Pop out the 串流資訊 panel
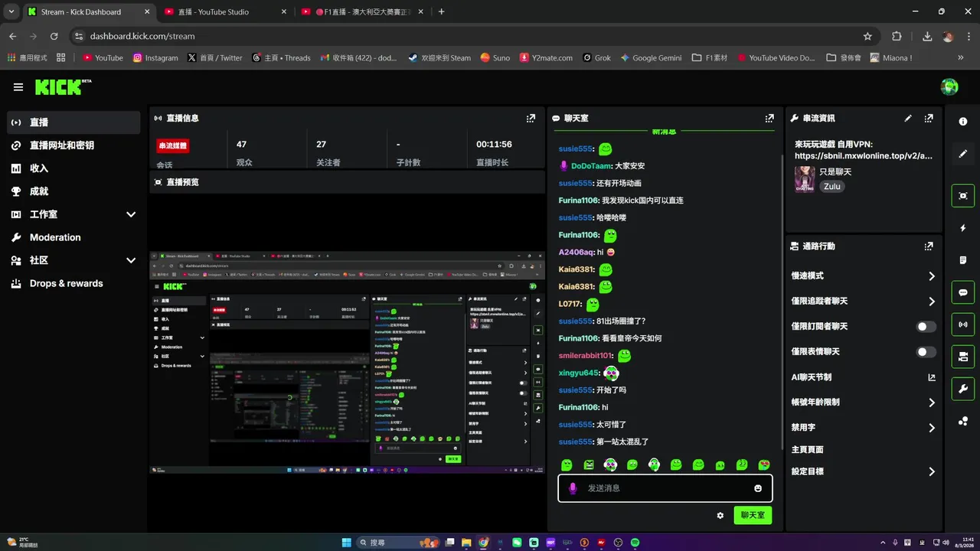980x551 pixels. click(929, 119)
